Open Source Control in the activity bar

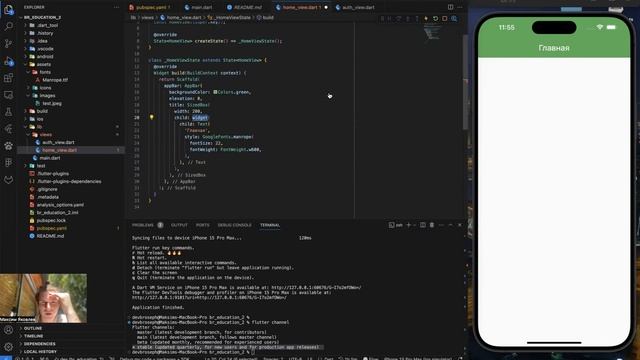[x=8, y=44]
